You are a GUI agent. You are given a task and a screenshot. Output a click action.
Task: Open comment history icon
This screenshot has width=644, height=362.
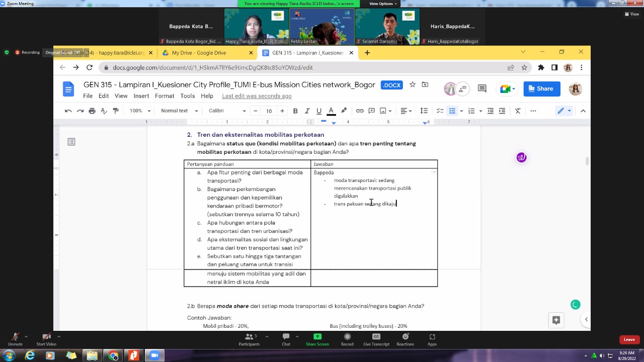coord(482,88)
